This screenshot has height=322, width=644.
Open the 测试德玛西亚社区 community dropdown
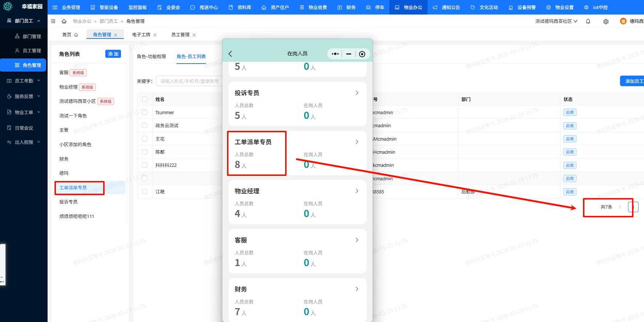556,21
